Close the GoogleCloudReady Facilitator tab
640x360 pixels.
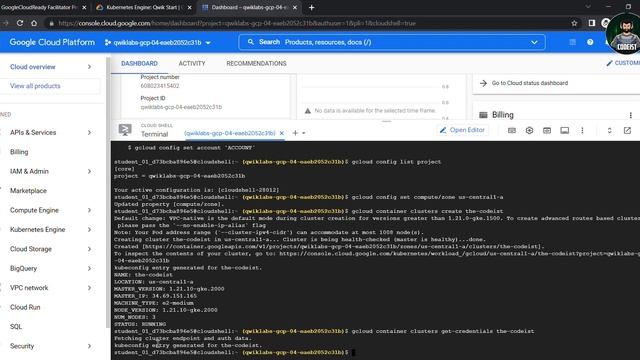[84, 7]
